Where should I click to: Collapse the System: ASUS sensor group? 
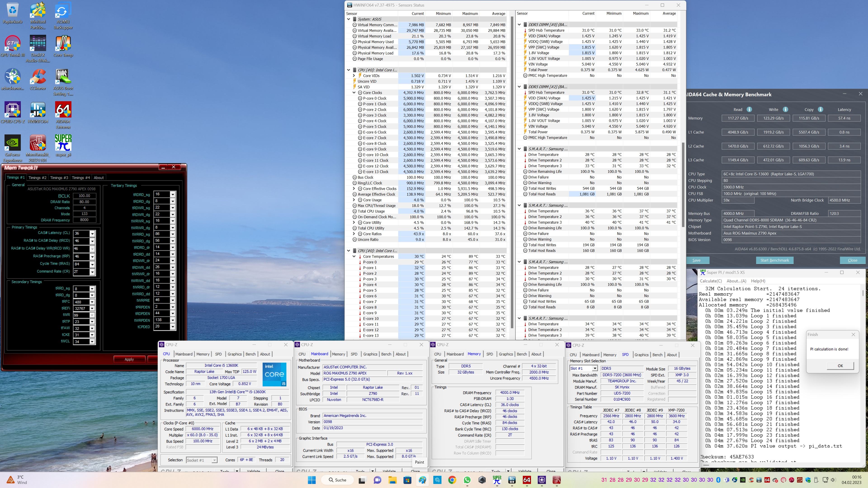click(x=349, y=19)
